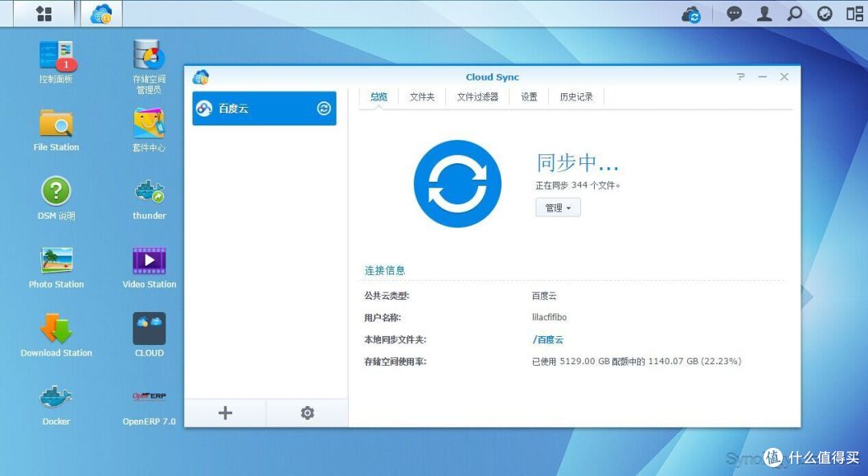Image resolution: width=868 pixels, height=476 pixels.
Task: Click Cloud Sync status tray icon
Action: 691,14
